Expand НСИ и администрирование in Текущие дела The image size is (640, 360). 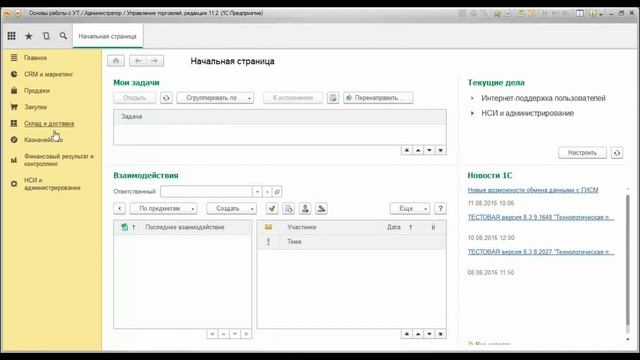[472, 113]
